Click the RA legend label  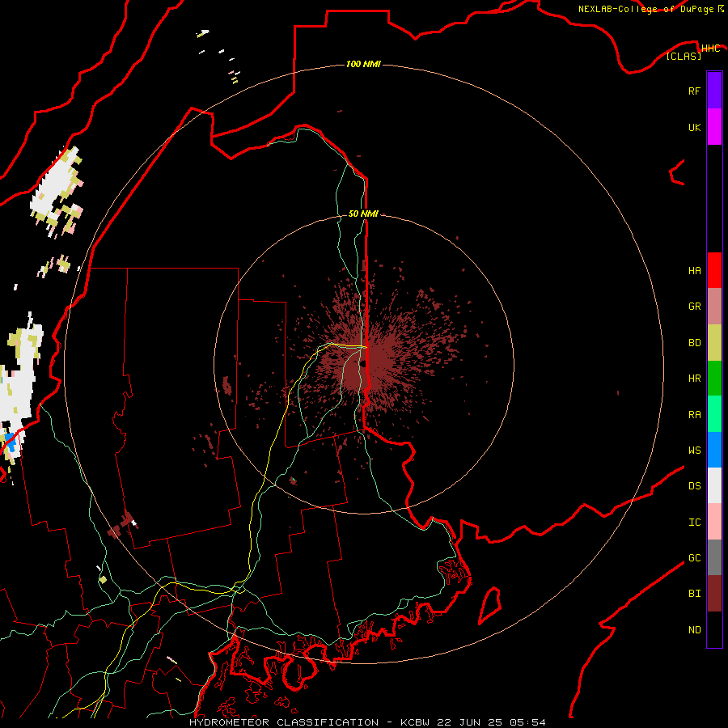point(694,415)
